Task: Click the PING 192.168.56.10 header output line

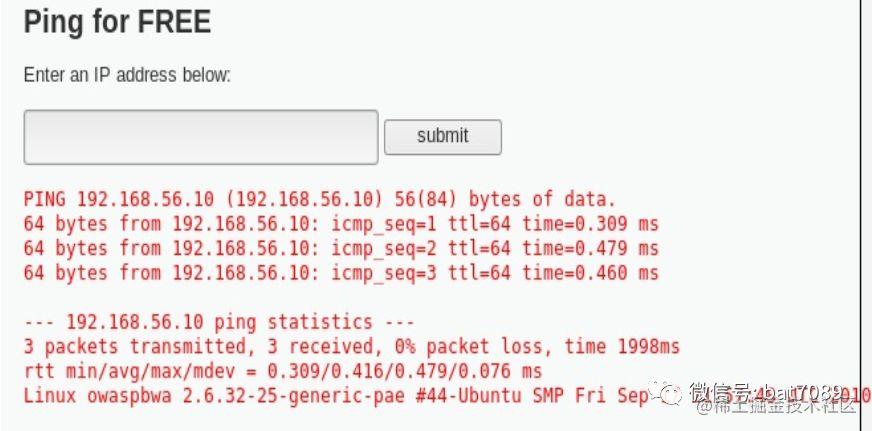Action: click(320, 199)
